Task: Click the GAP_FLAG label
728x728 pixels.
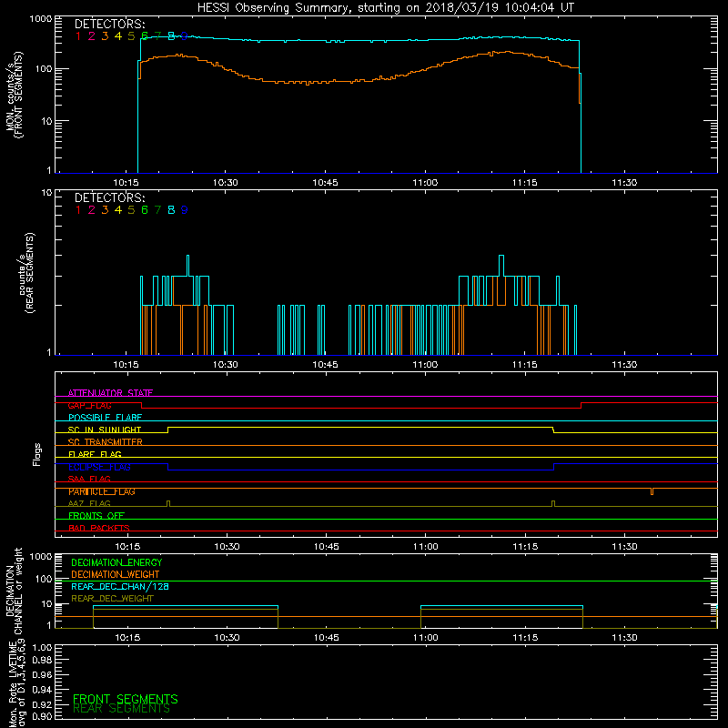Action: (89, 405)
